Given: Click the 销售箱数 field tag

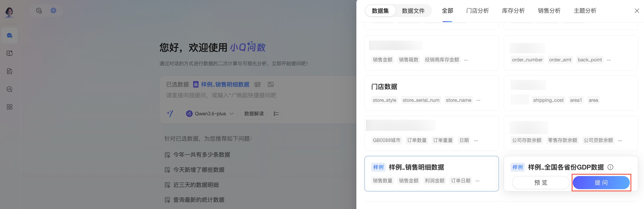Looking at the screenshot, I should [409, 60].
